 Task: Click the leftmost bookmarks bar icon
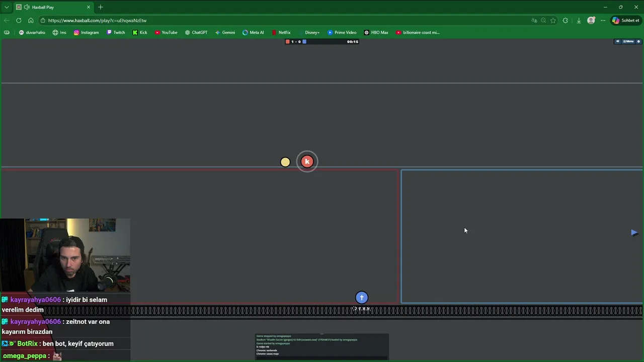pyautogui.click(x=7, y=33)
